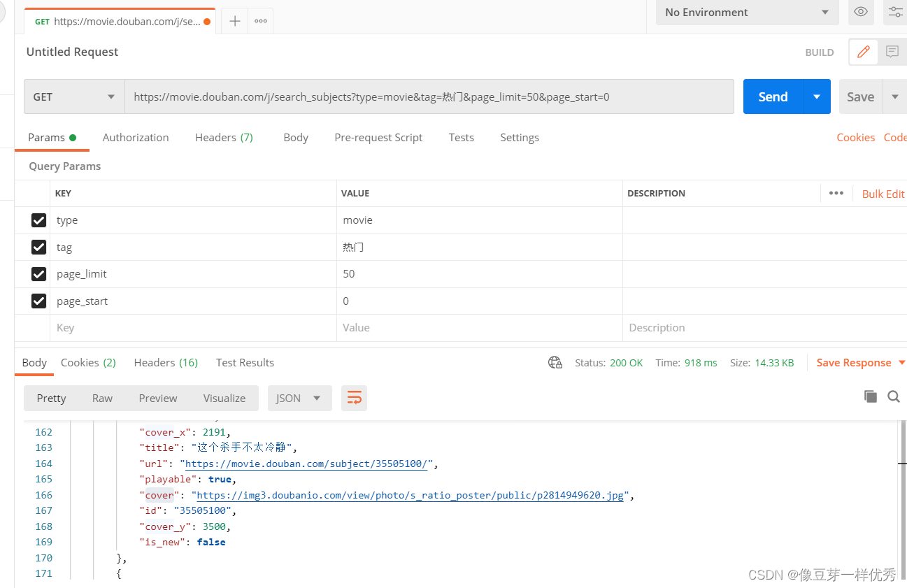Click the blue Send button

(x=773, y=96)
